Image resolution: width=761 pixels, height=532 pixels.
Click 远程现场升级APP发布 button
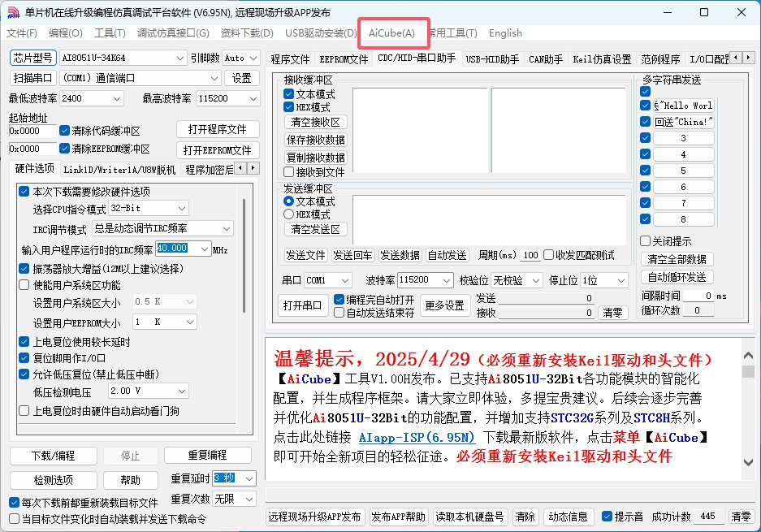point(314,517)
